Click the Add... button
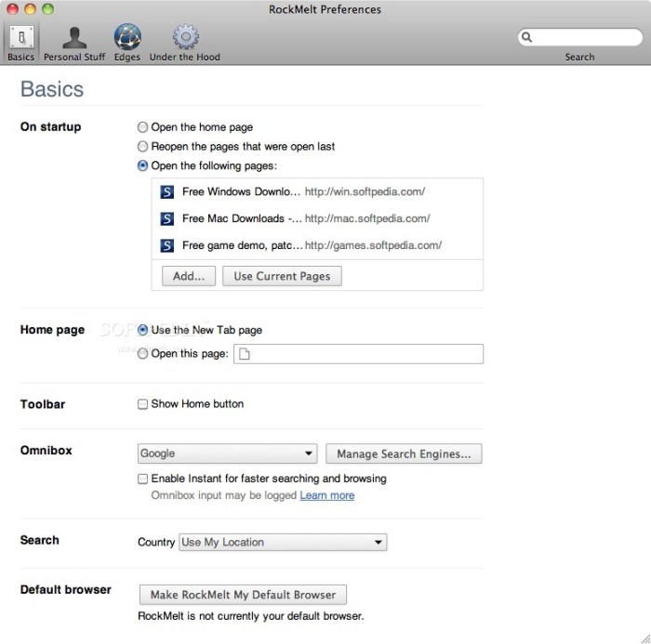 [189, 276]
